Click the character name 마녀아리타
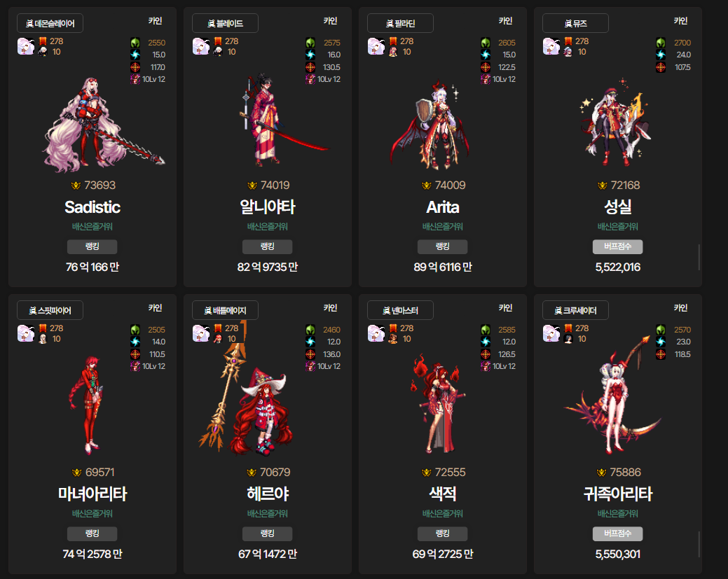Screen dimensions: 728x579 click(x=92, y=494)
